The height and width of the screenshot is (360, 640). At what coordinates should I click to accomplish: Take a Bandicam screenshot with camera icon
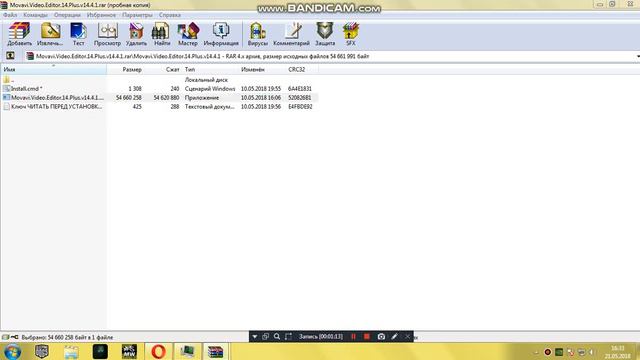pos(381,337)
